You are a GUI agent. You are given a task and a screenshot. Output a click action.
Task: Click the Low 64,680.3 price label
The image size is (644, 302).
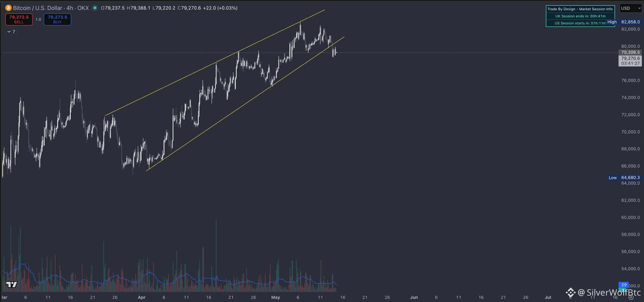point(624,178)
